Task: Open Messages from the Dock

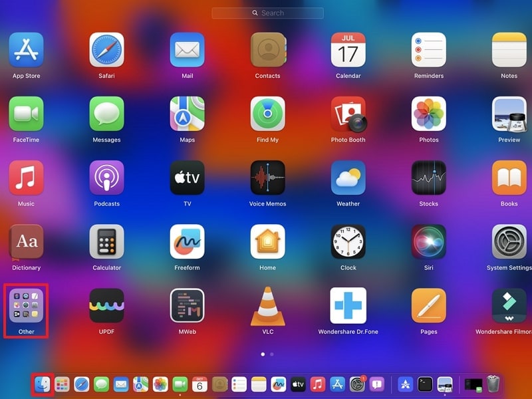Action: [102, 384]
